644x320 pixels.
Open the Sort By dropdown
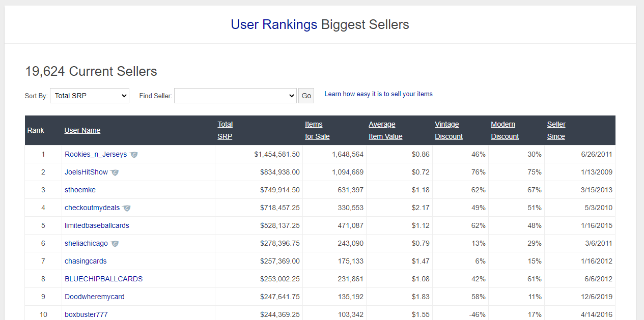(90, 96)
